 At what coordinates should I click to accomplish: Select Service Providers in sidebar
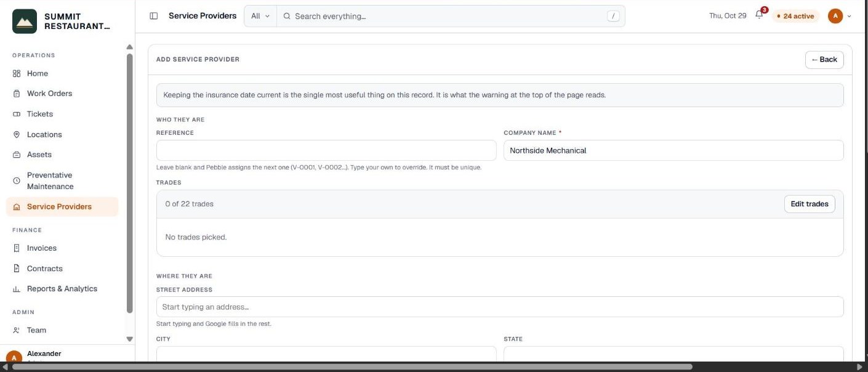[x=62, y=207]
